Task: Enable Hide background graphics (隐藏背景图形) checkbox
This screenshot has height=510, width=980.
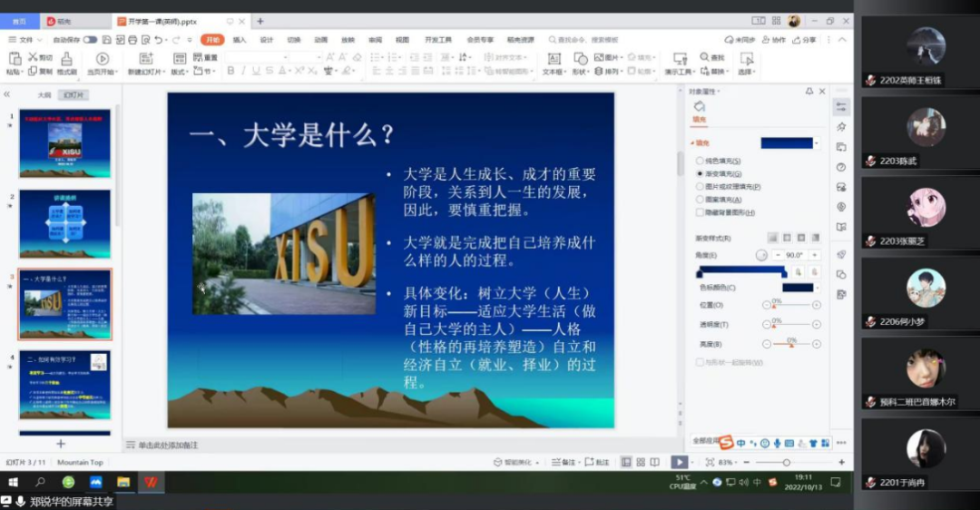Action: (700, 212)
